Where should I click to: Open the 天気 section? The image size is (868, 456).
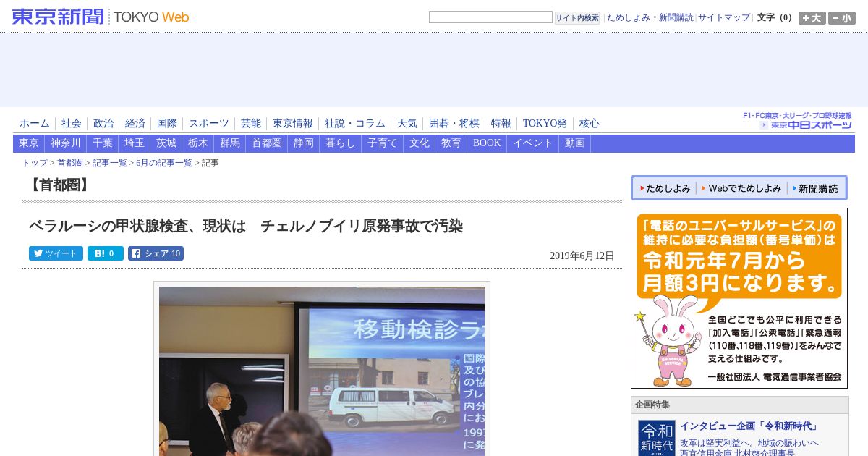407,124
